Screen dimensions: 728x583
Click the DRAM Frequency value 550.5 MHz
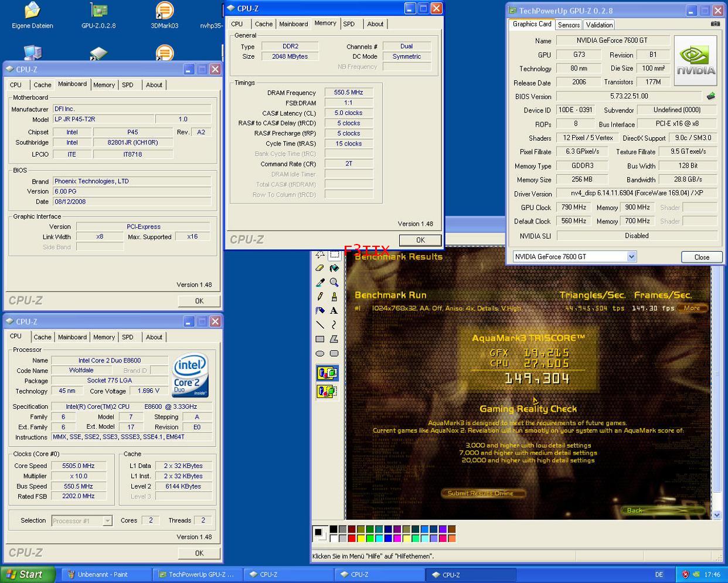(x=349, y=93)
